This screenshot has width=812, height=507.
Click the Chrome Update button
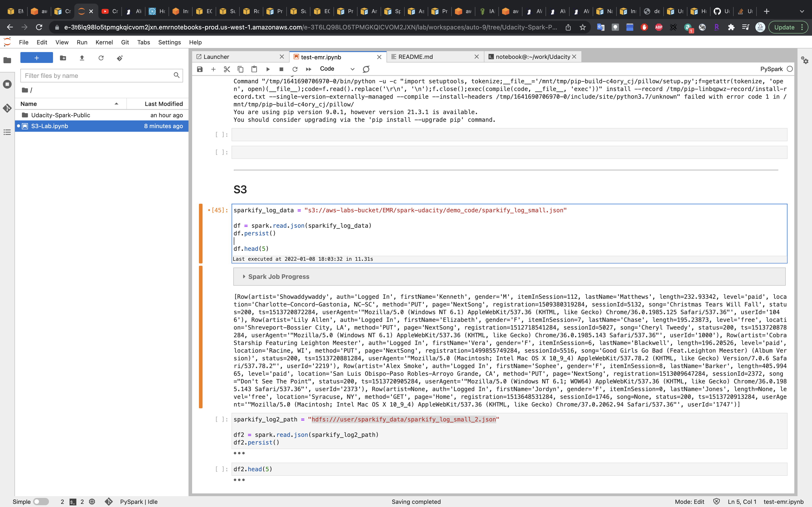(784, 27)
